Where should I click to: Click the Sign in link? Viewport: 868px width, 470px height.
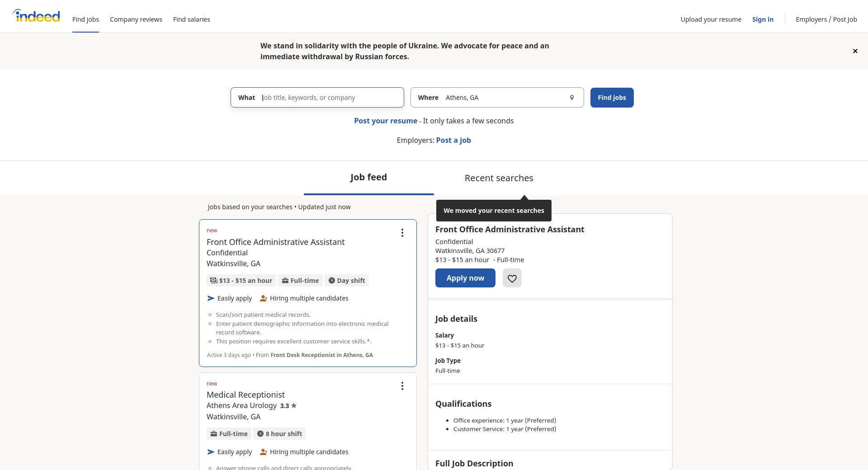763,19
